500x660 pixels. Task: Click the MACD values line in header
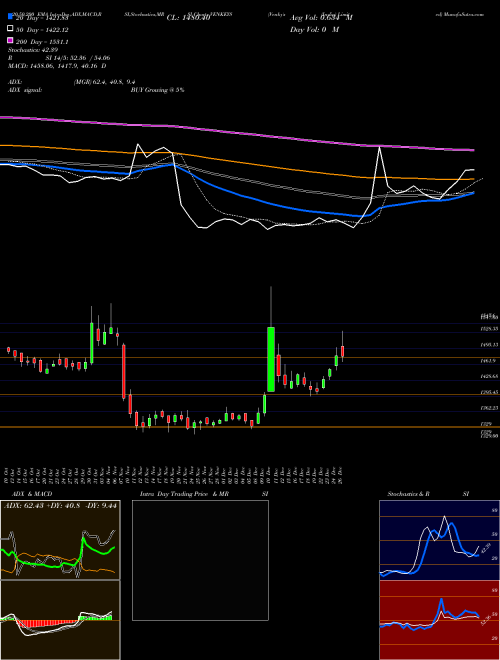point(57,66)
